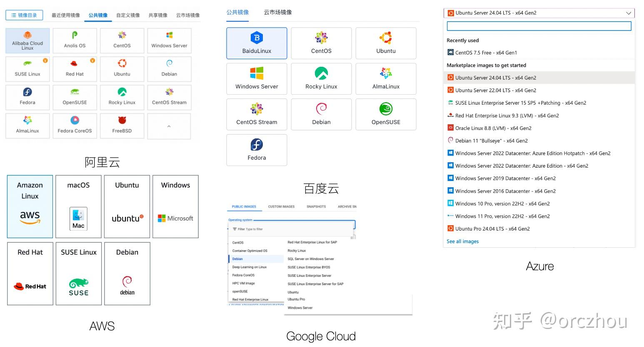Select the Red Hat image on 阿里云
The height and width of the screenshot is (347, 644).
click(x=74, y=69)
